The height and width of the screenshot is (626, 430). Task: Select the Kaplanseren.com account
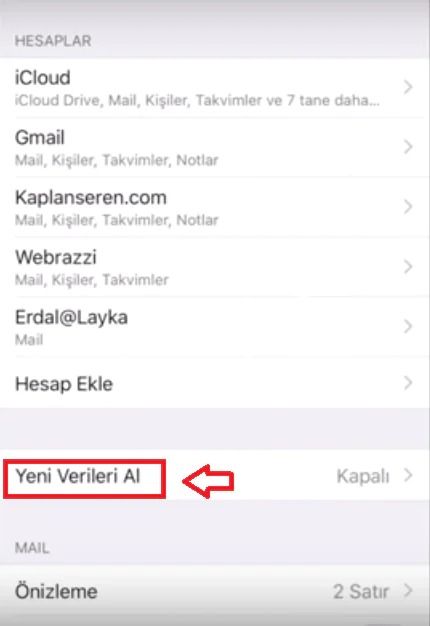click(215, 207)
